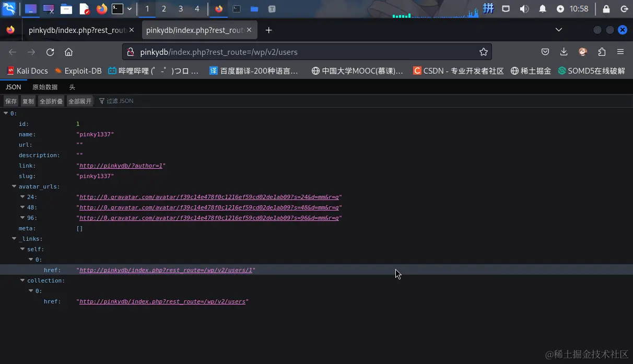Open the 稀土掘金 bookmark
633x364 pixels.
531,71
